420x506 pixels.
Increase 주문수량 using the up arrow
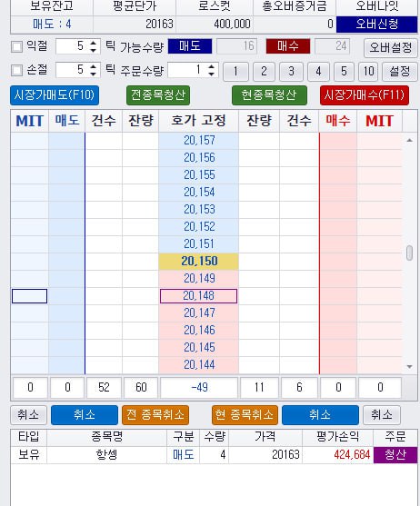tap(212, 67)
